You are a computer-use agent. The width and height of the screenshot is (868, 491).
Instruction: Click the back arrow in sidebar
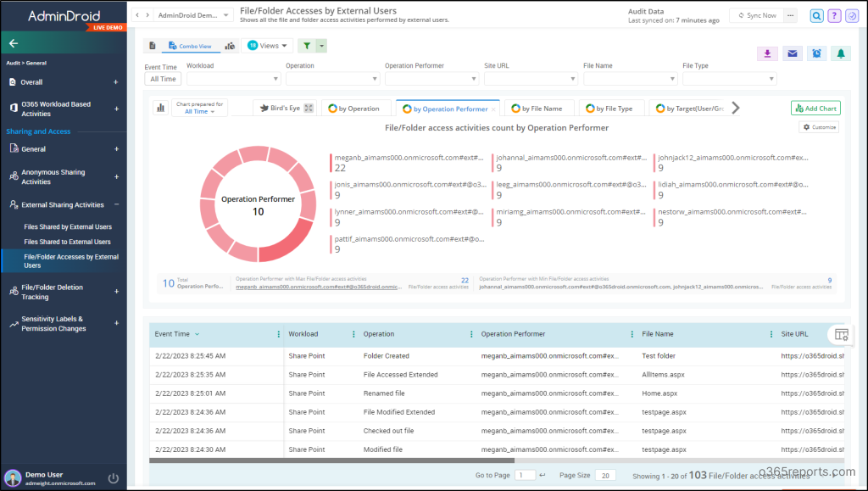14,43
